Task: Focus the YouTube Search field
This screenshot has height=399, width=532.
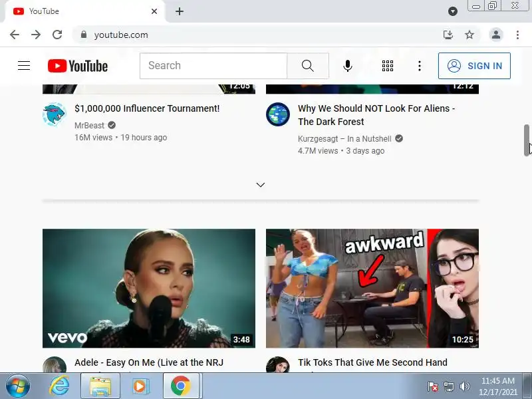Action: [213, 66]
